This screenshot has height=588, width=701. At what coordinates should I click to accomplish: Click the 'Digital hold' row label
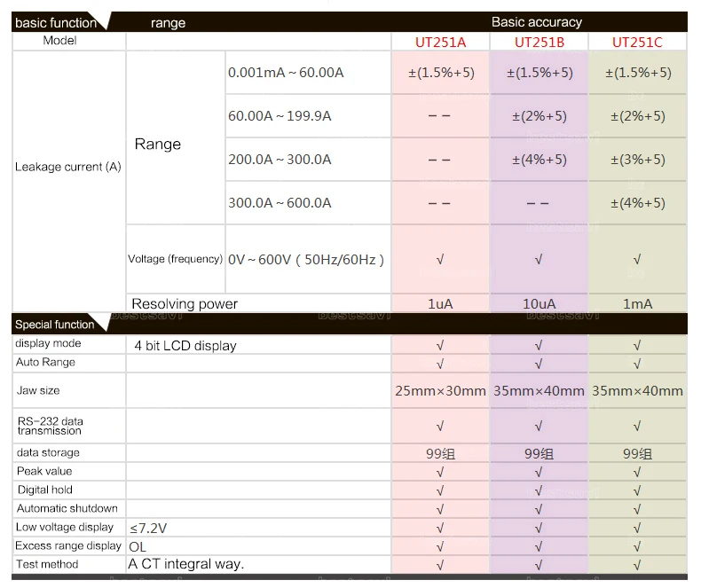tap(44, 490)
